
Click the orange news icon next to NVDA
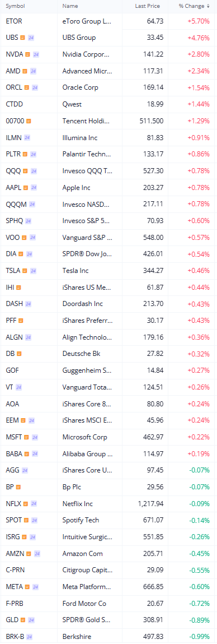27,54
